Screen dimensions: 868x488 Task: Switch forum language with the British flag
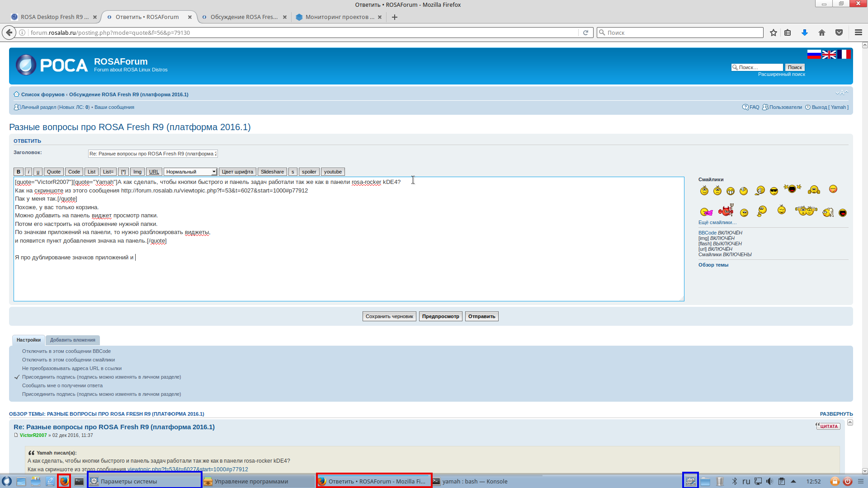[x=829, y=54]
